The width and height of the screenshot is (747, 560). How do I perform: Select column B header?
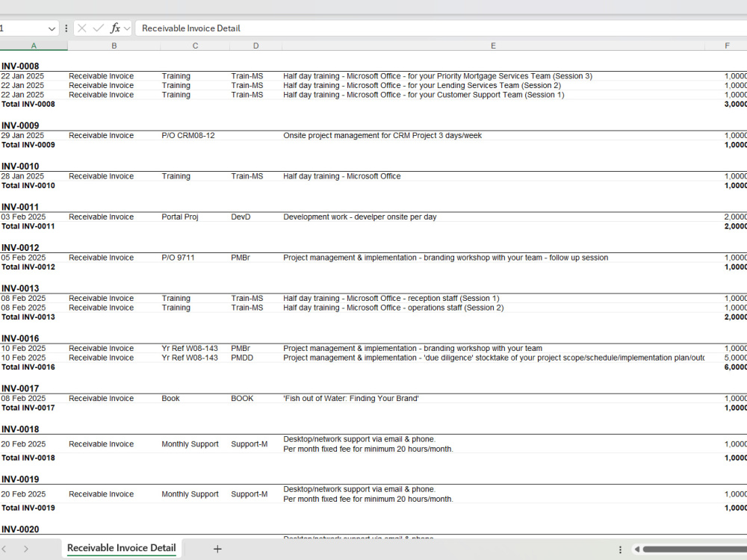(114, 46)
